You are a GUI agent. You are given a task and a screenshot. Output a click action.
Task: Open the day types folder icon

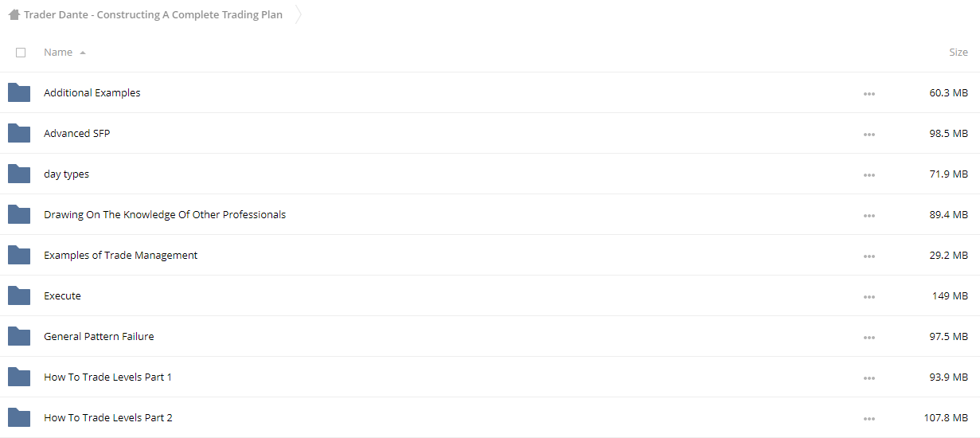(x=19, y=174)
